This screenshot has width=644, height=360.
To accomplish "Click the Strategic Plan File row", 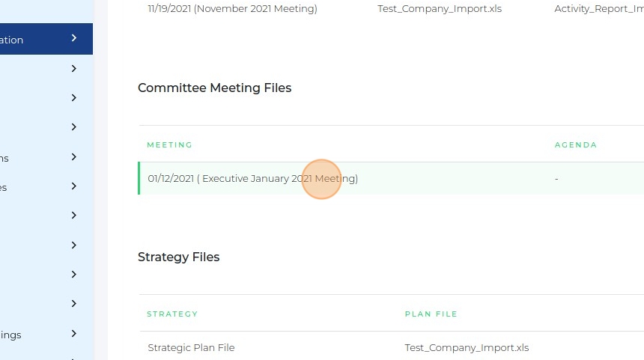I will 191,348.
